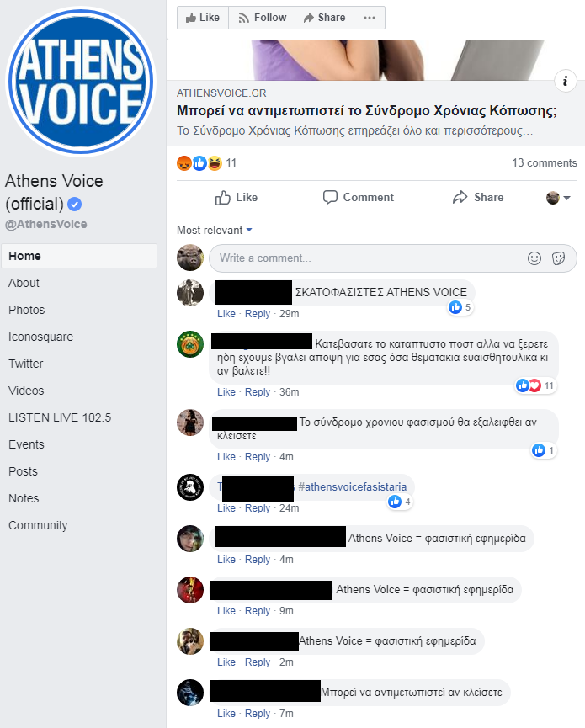Image resolution: width=585 pixels, height=728 pixels.
Task: Click the info icon on article image
Action: pos(565,81)
